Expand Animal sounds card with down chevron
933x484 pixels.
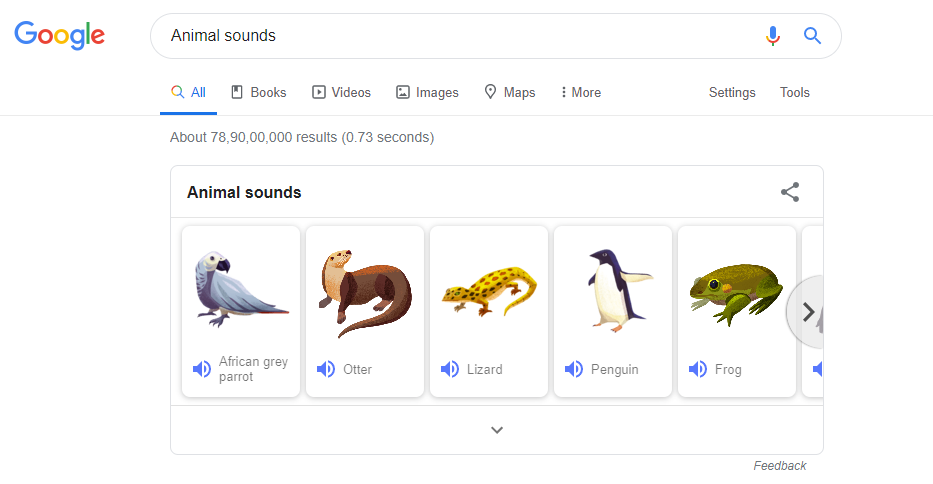pos(497,430)
